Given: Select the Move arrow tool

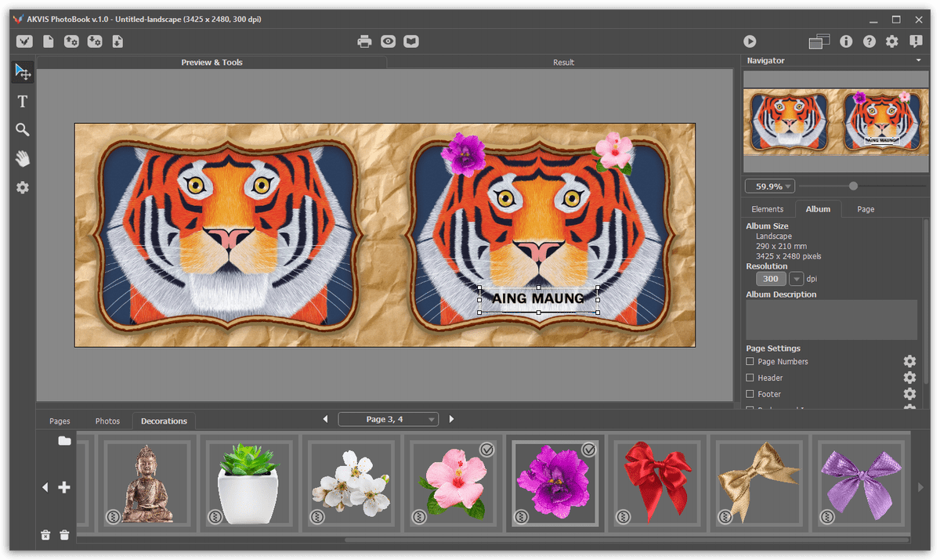Looking at the screenshot, I should point(23,72).
